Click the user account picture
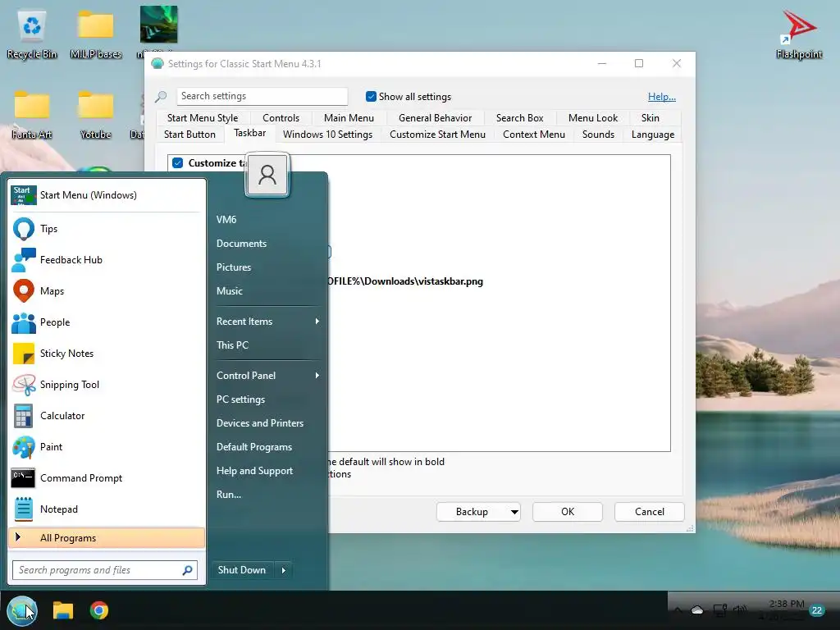 267,176
